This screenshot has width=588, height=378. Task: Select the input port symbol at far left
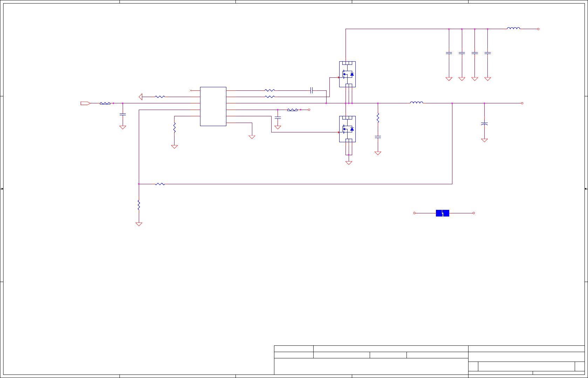[86, 103]
